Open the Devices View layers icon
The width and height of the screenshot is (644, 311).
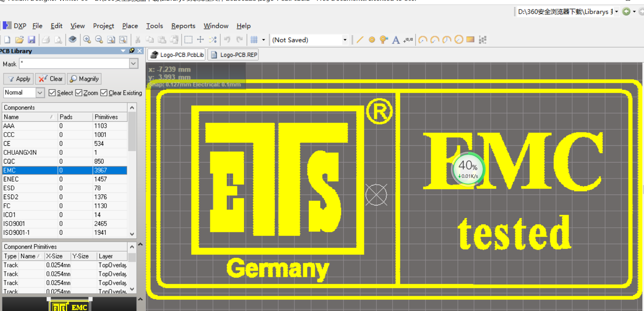pyautogui.click(x=72, y=40)
